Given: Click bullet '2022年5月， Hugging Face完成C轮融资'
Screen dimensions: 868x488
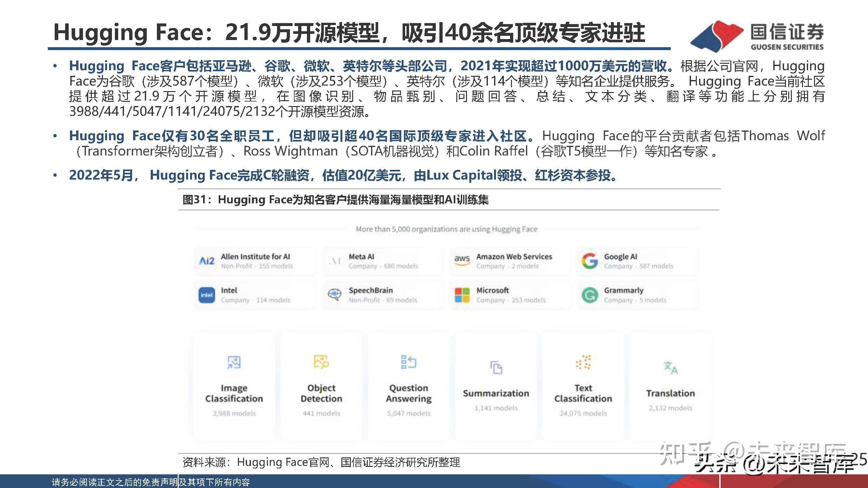Looking at the screenshot, I should 343,175.
